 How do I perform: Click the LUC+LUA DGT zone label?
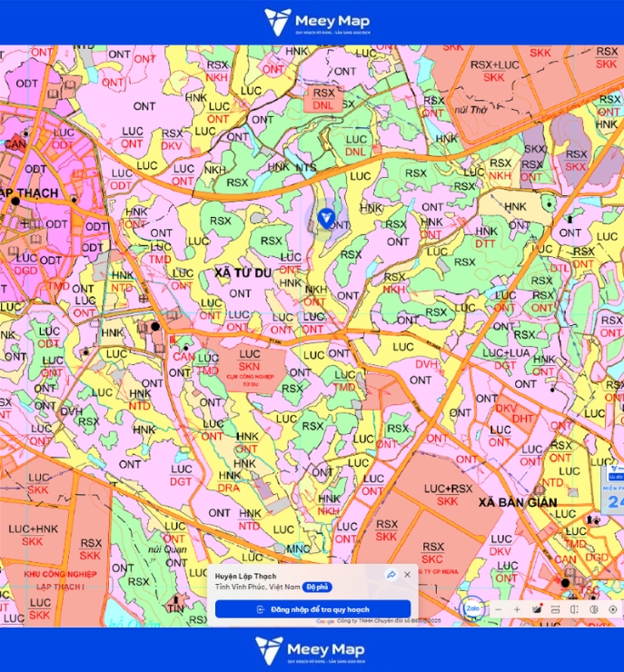[506, 359]
